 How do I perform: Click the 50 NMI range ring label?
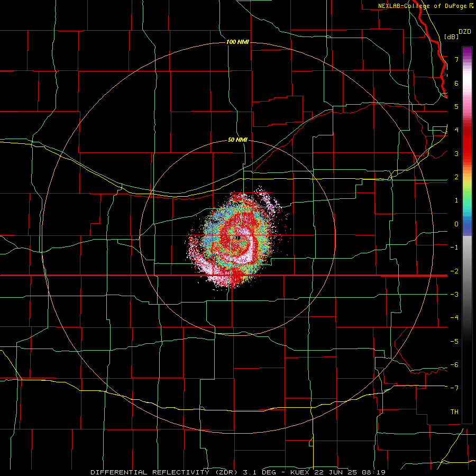pyautogui.click(x=237, y=140)
